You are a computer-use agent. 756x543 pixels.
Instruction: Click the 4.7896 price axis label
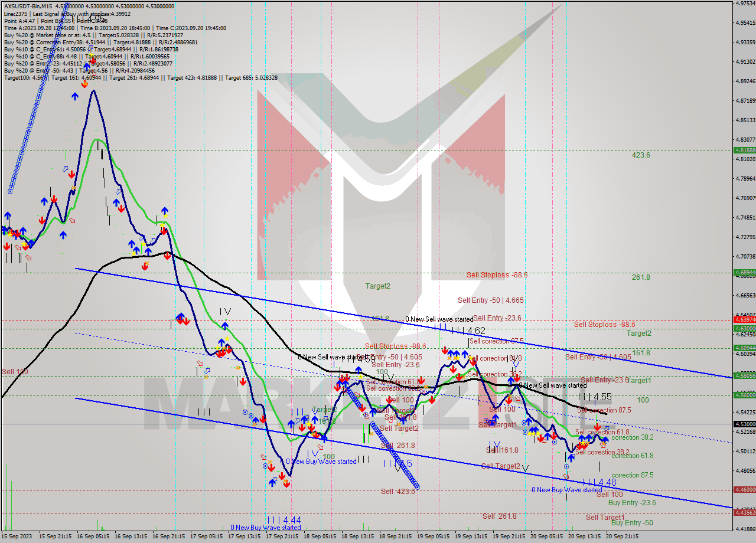click(745, 179)
